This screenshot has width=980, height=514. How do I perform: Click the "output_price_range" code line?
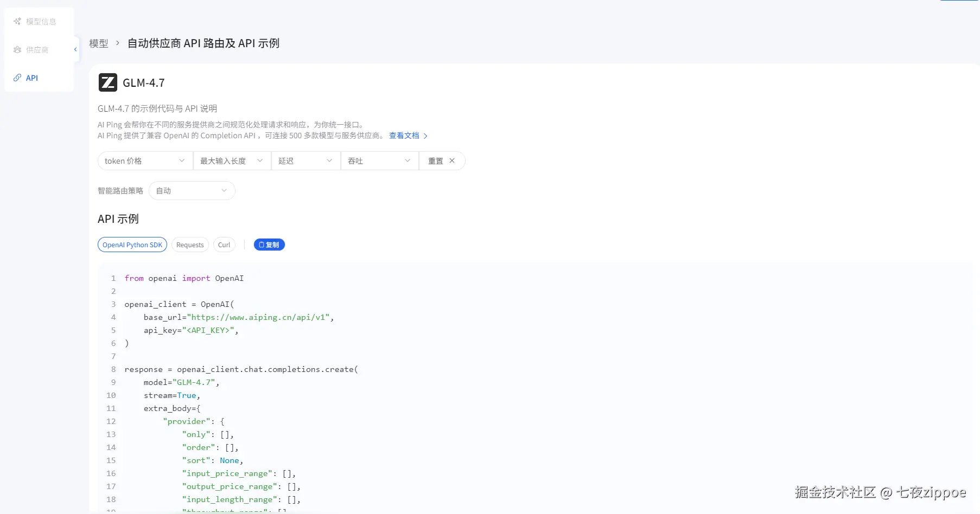241,486
